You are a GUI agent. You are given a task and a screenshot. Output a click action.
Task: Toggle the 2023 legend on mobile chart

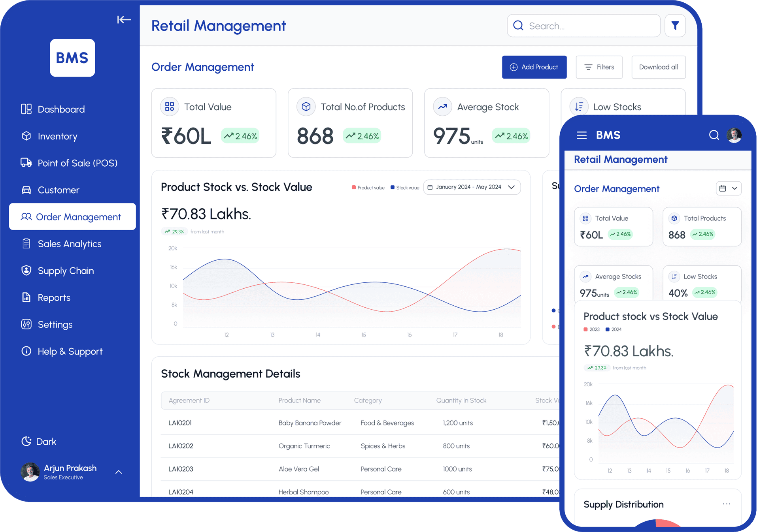click(586, 329)
